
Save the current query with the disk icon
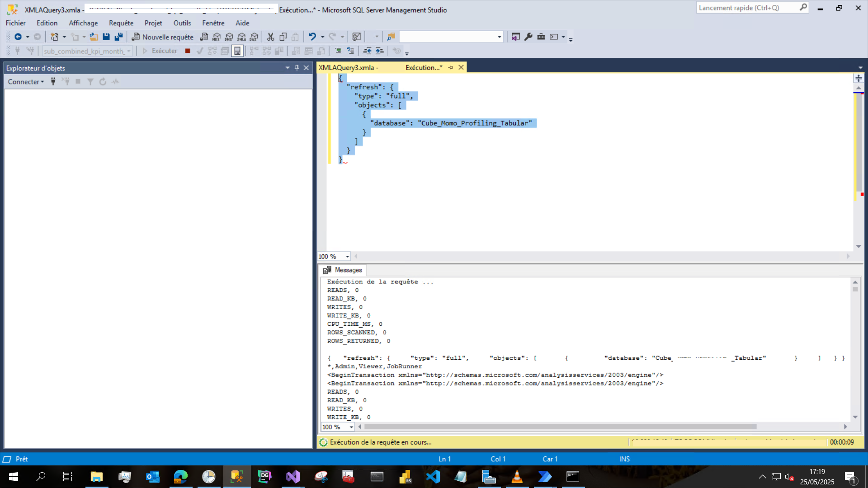[106, 37]
